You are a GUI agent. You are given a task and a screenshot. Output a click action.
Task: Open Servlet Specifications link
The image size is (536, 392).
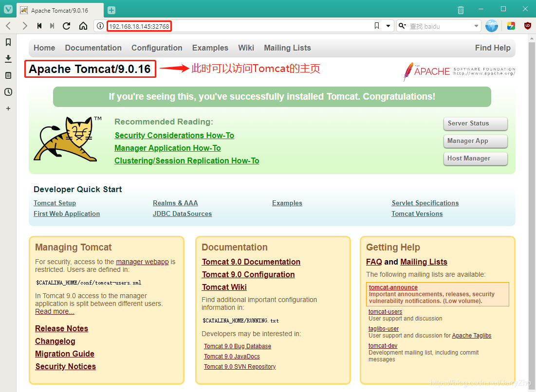coord(425,203)
